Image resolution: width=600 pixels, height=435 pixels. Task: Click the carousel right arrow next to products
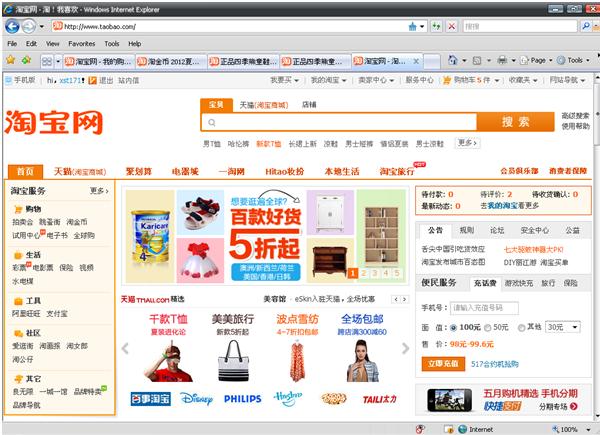(406, 348)
